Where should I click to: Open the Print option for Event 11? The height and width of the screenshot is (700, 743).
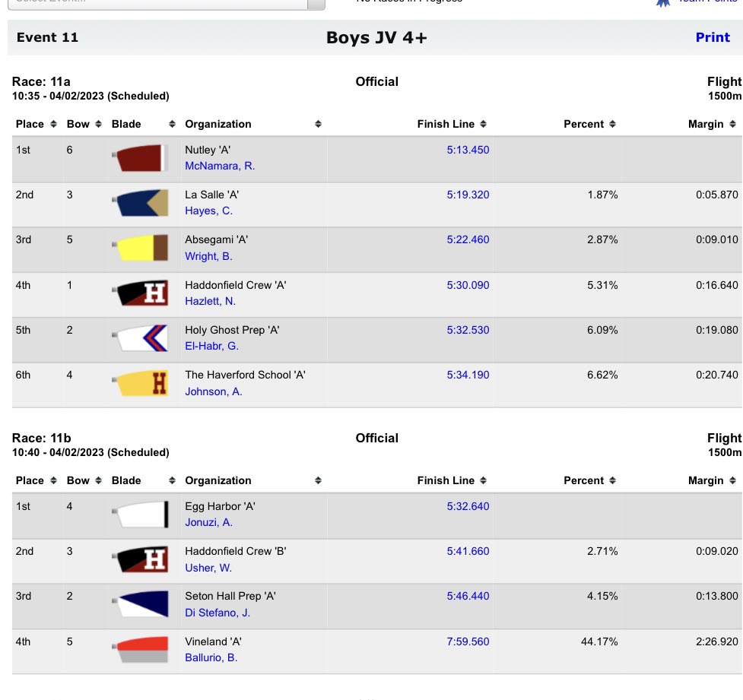tap(713, 36)
